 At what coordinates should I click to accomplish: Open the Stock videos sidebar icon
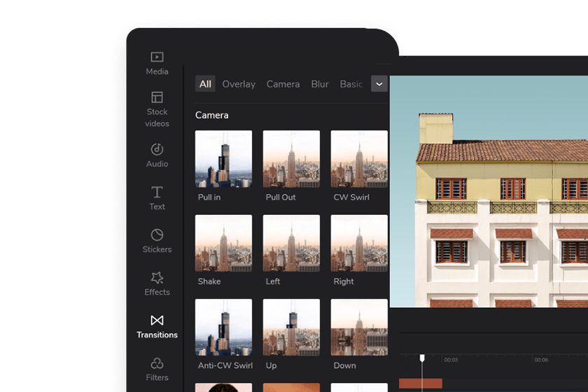[x=157, y=98]
